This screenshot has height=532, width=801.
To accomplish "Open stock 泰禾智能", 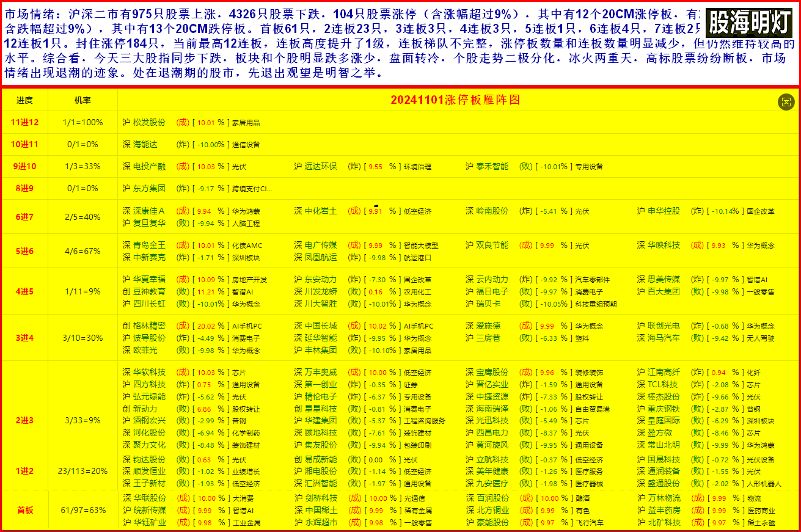I will pyautogui.click(x=492, y=166).
